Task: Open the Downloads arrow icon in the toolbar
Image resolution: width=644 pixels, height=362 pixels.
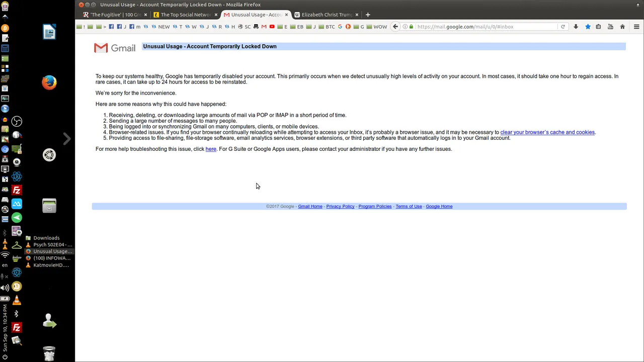Action: 576,27
